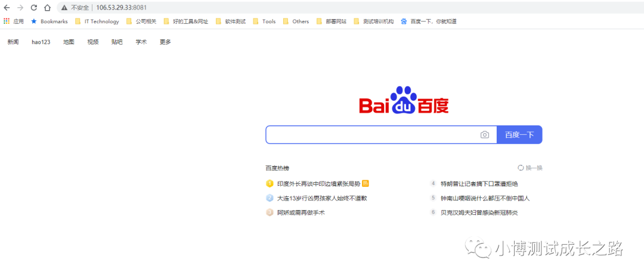Open the Bookmarks star bookmark
The width and height of the screenshot is (644, 277).
[x=49, y=21]
